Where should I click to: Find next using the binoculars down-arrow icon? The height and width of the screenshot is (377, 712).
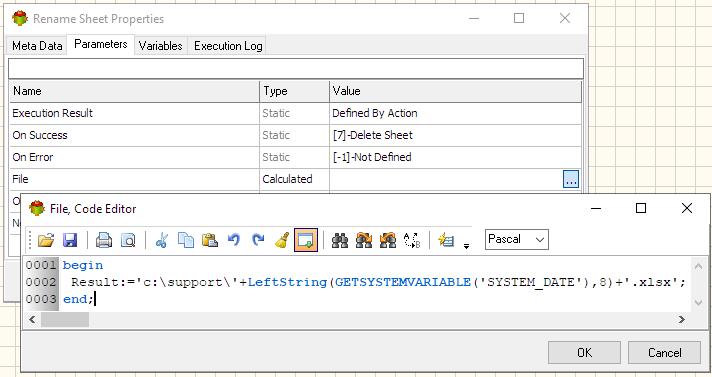pyautogui.click(x=364, y=240)
